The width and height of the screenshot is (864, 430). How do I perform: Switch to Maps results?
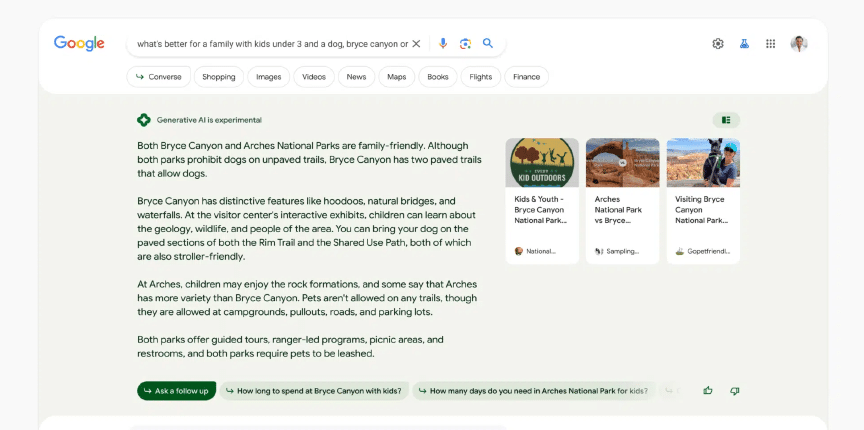396,77
